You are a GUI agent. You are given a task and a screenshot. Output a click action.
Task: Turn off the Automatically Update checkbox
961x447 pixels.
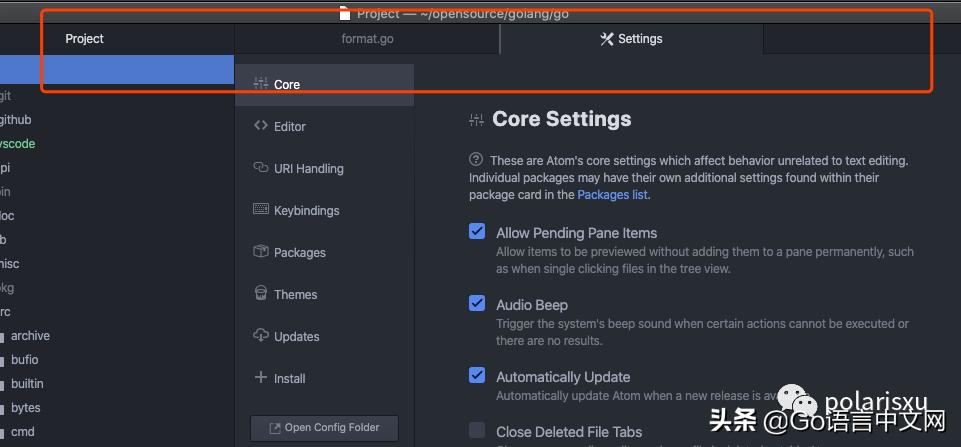point(477,376)
